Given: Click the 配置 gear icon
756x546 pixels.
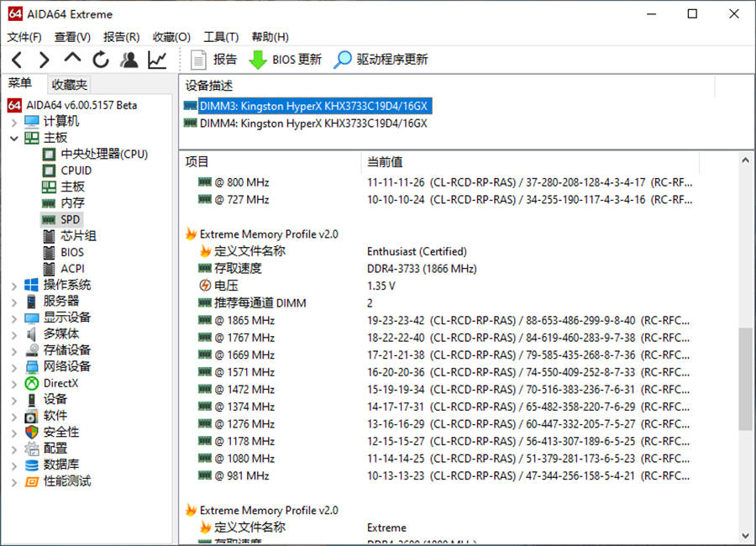Looking at the screenshot, I should (32, 449).
